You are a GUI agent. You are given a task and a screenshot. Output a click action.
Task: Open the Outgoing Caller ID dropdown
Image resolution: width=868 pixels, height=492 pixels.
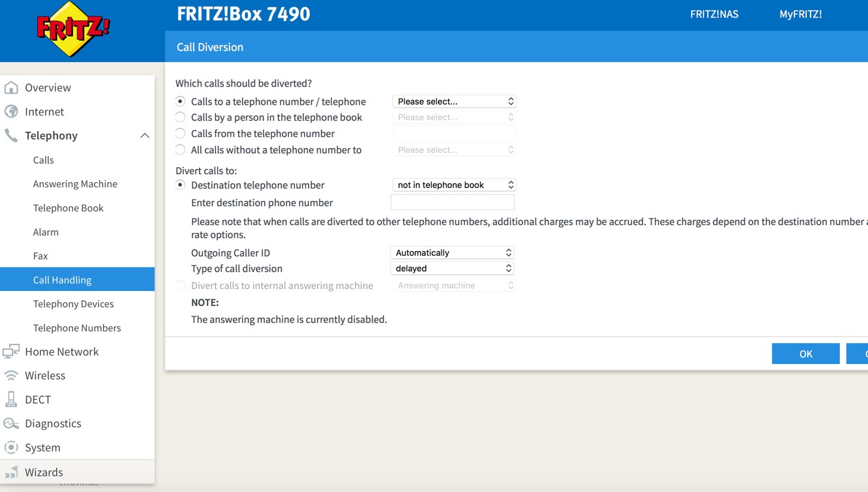tap(452, 253)
